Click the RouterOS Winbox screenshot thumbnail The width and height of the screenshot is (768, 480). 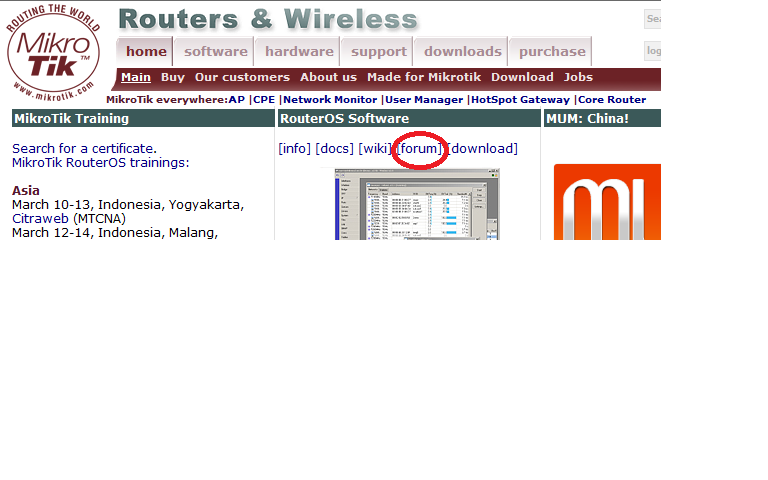417,204
